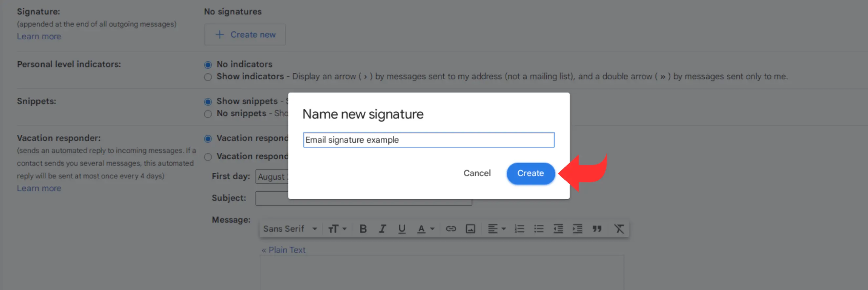Select the No snippets radio button

(208, 114)
